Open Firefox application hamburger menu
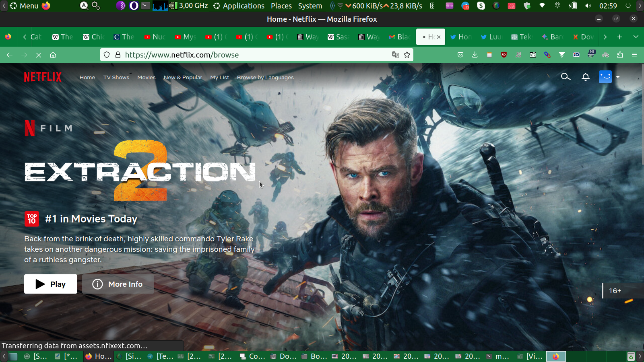Image resolution: width=644 pixels, height=362 pixels. point(634,55)
